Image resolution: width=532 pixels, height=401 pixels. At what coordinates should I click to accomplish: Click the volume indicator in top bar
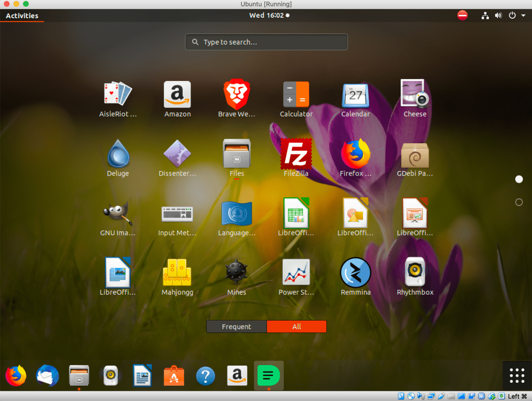(498, 15)
